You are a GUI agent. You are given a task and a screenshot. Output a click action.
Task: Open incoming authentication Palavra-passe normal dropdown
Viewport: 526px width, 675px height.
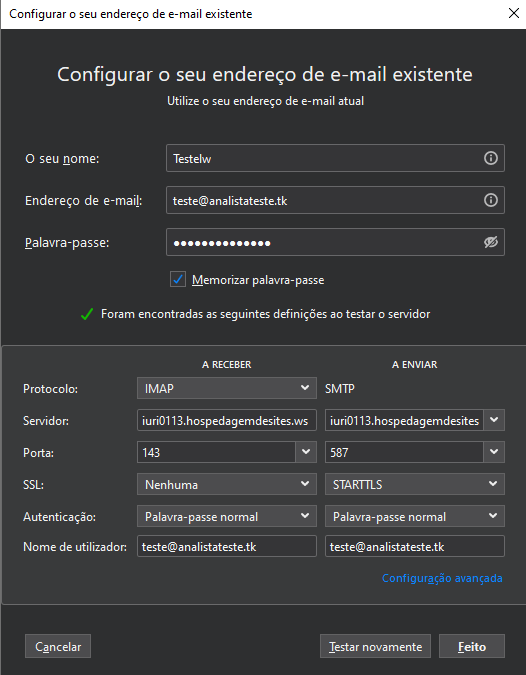click(x=227, y=516)
